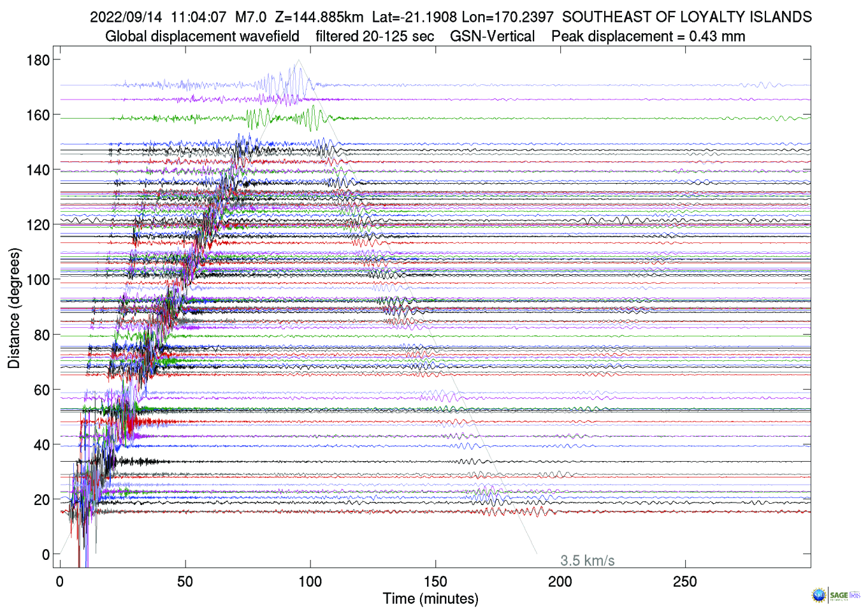Click the 60 tick on distance axis
Screen dimensions: 868x609
(41, 390)
